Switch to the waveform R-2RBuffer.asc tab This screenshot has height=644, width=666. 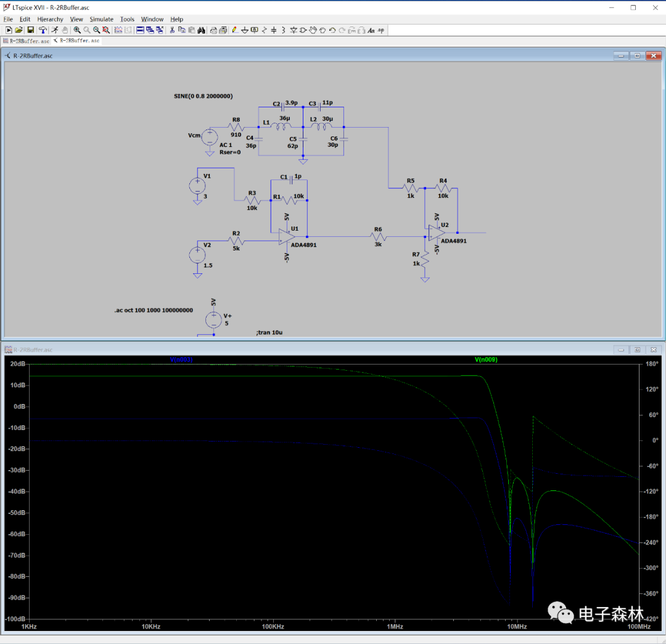tap(27, 41)
